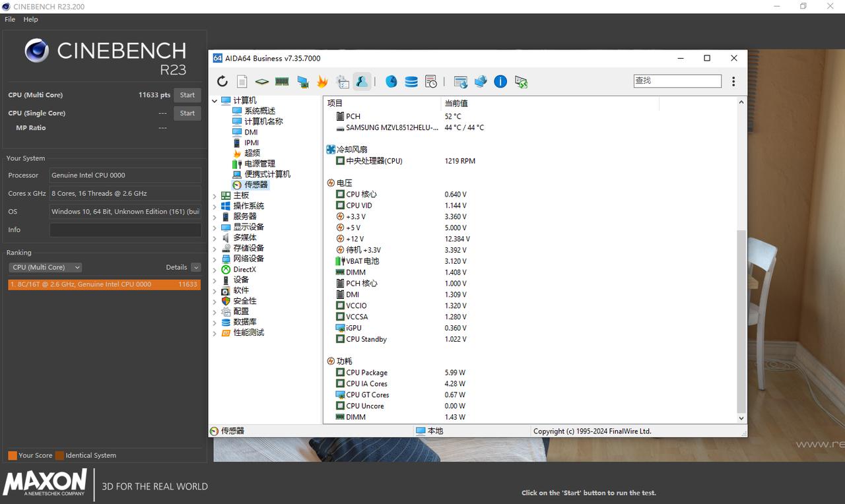
Task: Expand the 性能测试 tree node
Action: coord(215,333)
